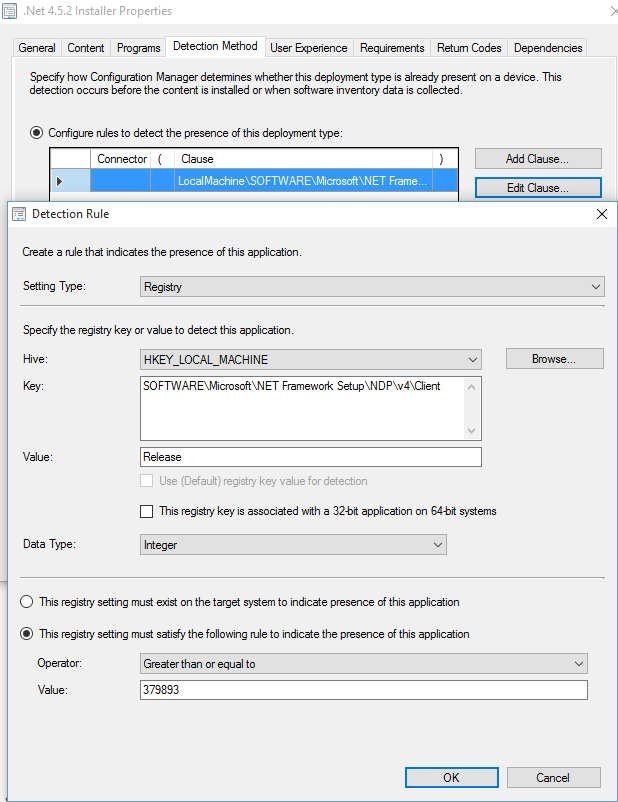Image resolution: width=618 pixels, height=802 pixels.
Task: Open the Data Type dropdown
Action: [293, 545]
